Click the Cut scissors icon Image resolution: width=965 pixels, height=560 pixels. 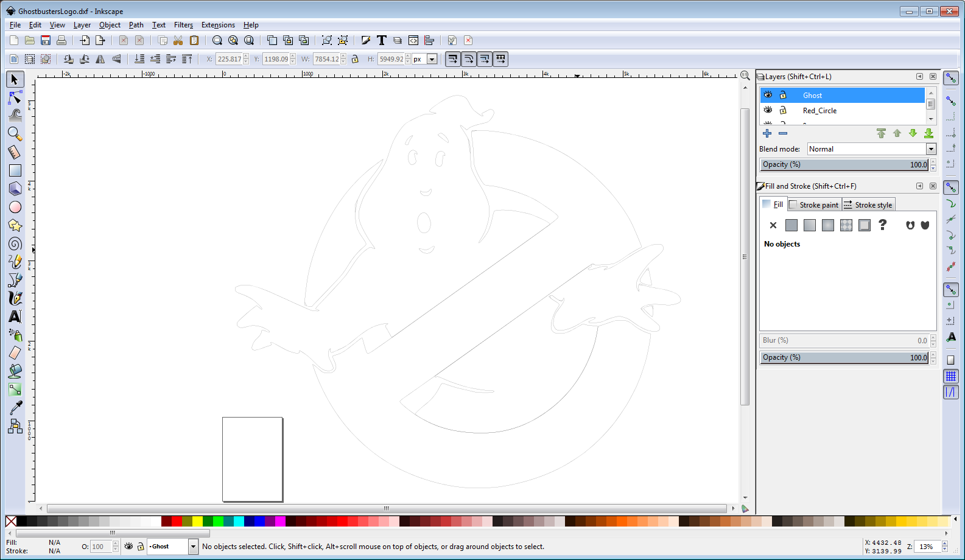point(178,40)
